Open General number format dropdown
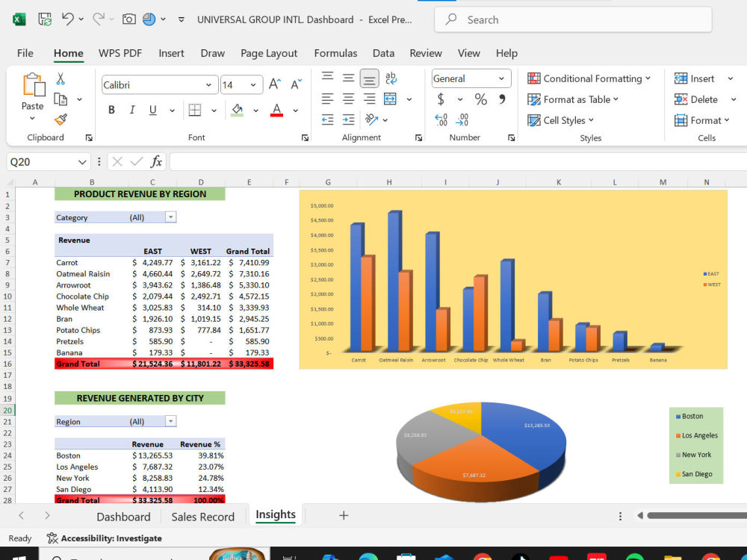The height and width of the screenshot is (560, 747). pyautogui.click(x=502, y=78)
